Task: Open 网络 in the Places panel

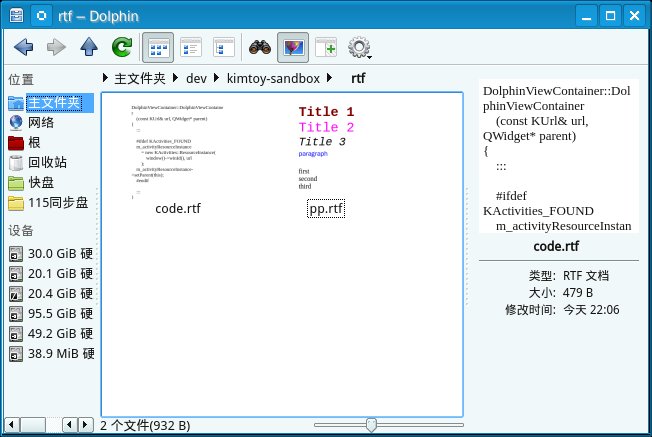Action: click(x=31, y=123)
